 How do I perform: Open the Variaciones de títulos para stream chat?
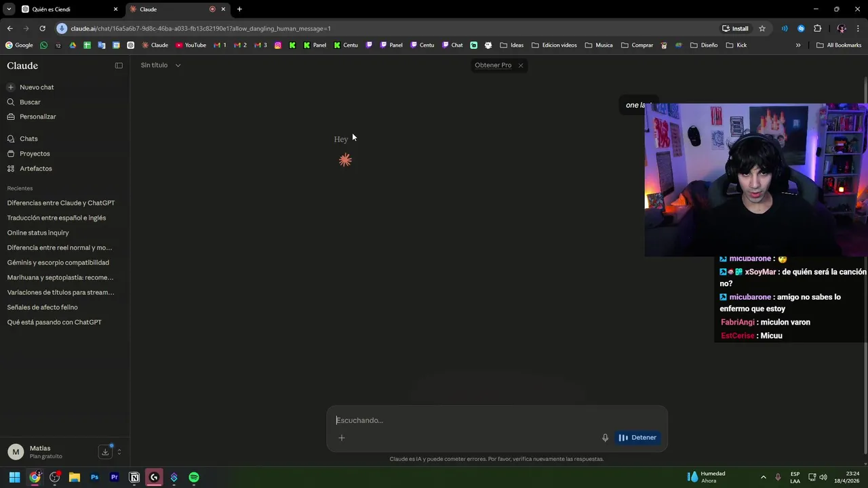[x=60, y=293]
